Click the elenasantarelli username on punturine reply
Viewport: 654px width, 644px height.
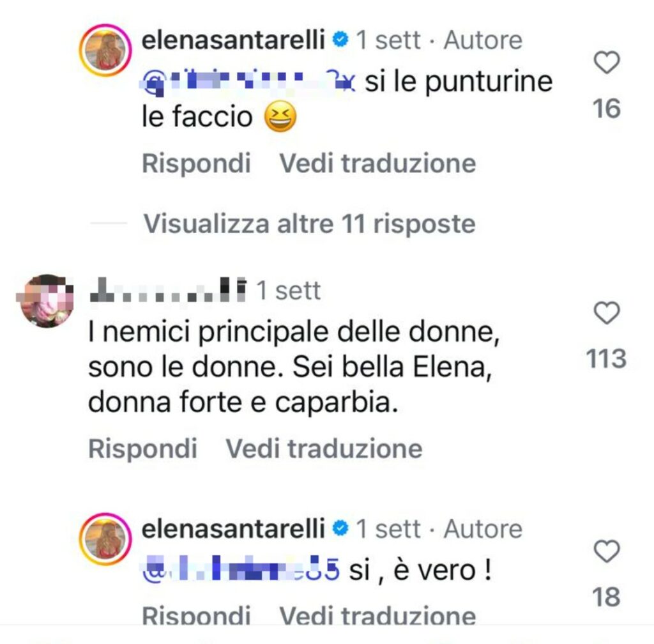click(234, 41)
